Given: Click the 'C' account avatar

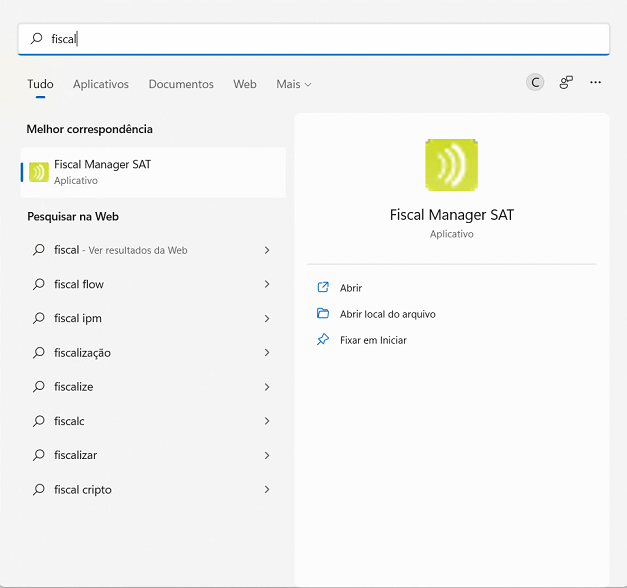Looking at the screenshot, I should click(x=535, y=83).
